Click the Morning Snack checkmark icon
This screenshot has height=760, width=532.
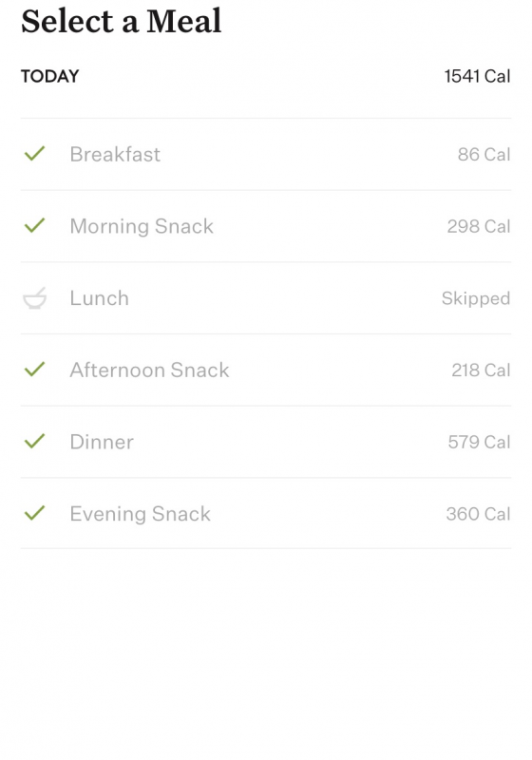(34, 225)
